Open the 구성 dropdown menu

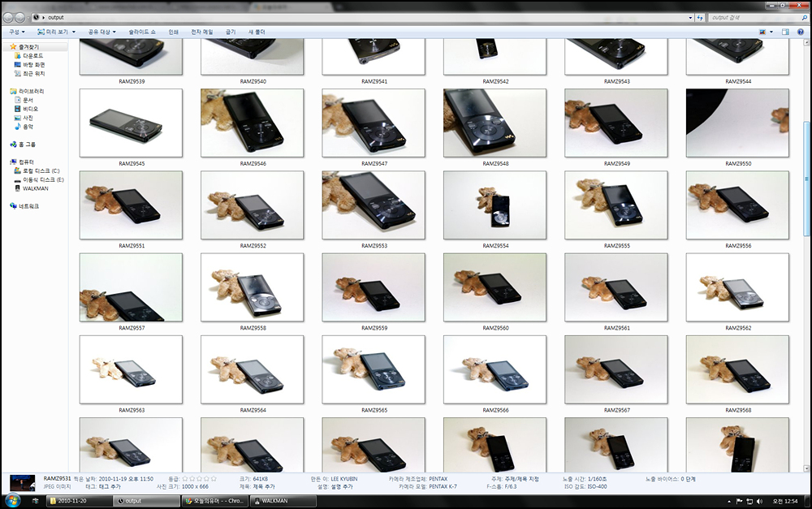[x=16, y=32]
